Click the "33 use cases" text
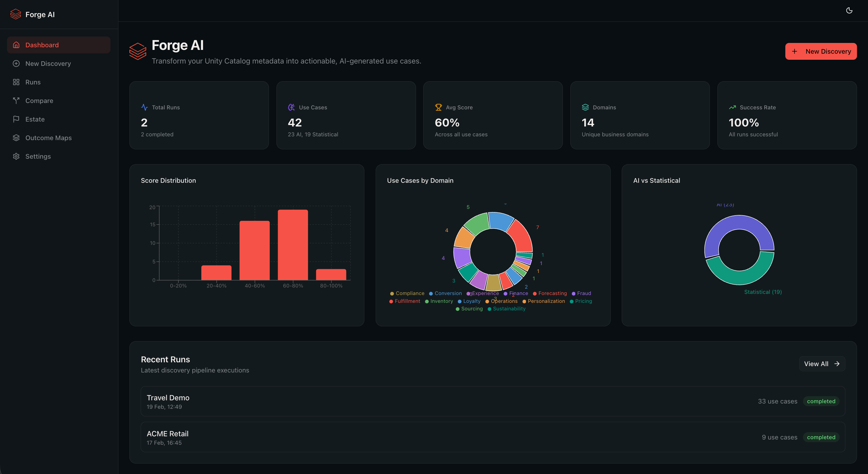This screenshot has height=474, width=868. pos(777,401)
